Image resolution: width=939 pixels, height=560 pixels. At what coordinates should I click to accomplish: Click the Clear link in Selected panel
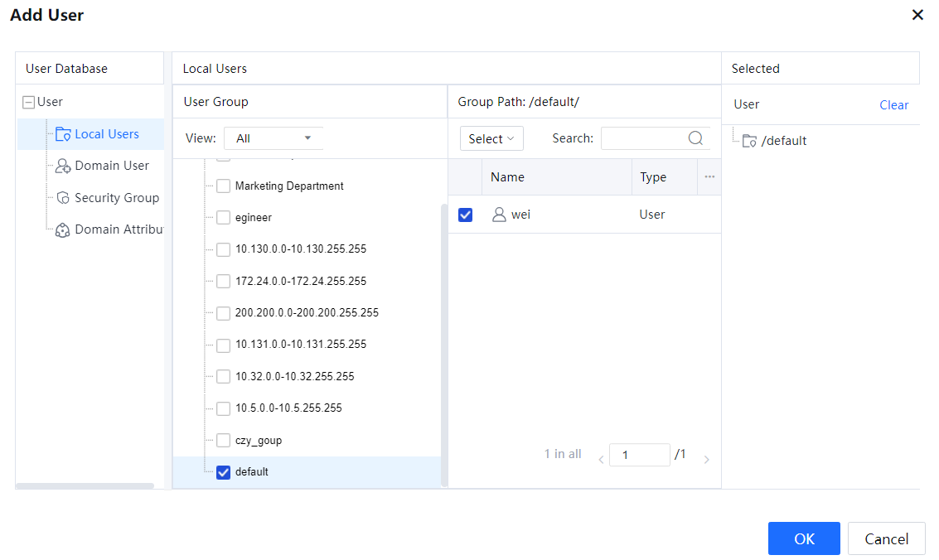click(x=893, y=105)
